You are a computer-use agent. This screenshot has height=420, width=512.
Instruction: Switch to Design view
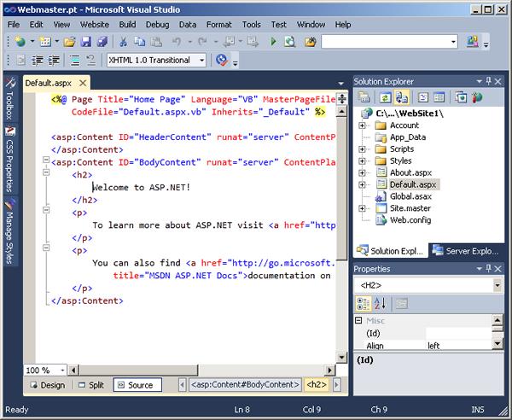click(x=48, y=385)
